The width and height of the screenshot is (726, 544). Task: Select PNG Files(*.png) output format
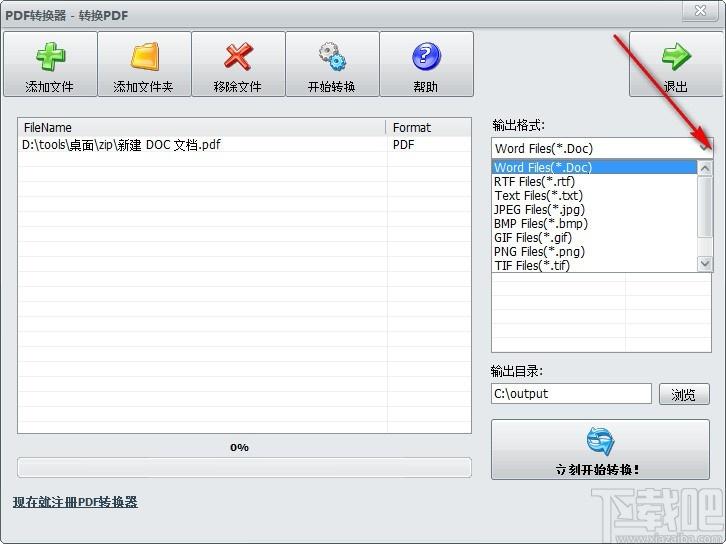[595, 251]
